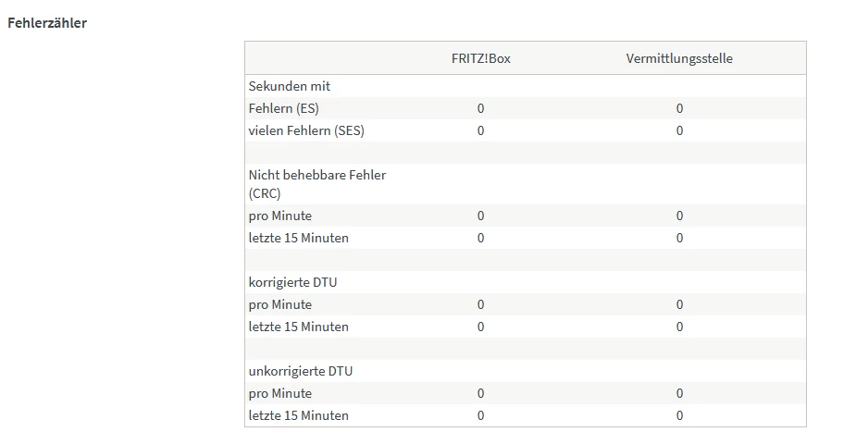Click "letzte 15 Minuten" label under unkorrigierte DTU
The height and width of the screenshot is (432, 868).
point(299,415)
